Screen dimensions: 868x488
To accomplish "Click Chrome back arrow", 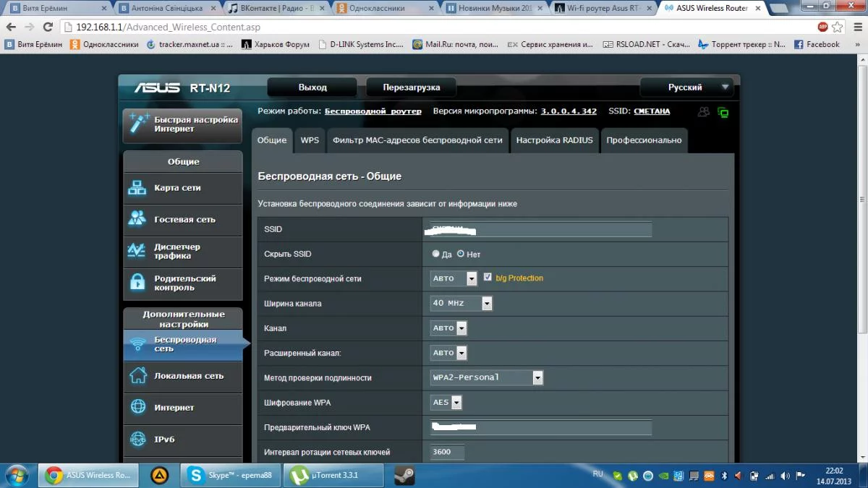I will tap(11, 27).
